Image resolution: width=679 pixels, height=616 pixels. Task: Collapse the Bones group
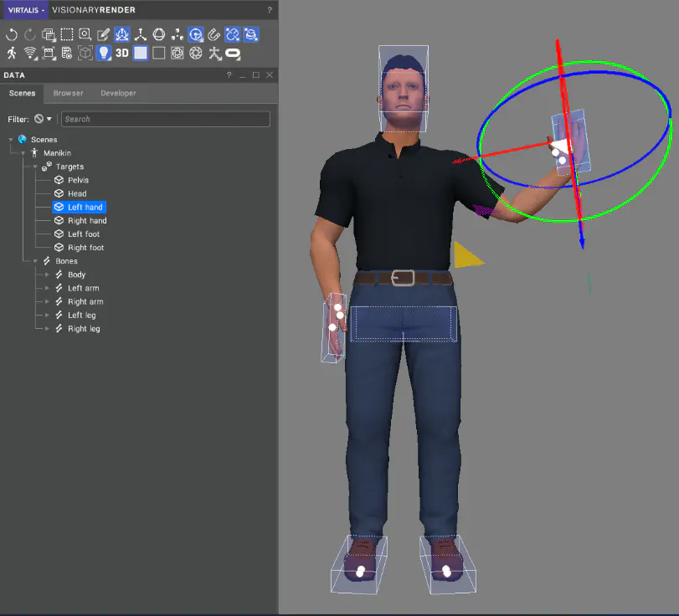click(x=35, y=261)
